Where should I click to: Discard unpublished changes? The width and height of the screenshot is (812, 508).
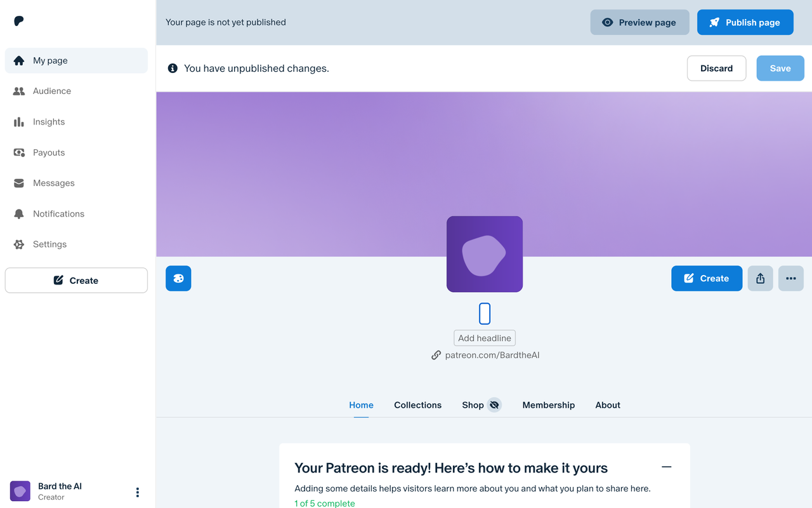tap(716, 68)
